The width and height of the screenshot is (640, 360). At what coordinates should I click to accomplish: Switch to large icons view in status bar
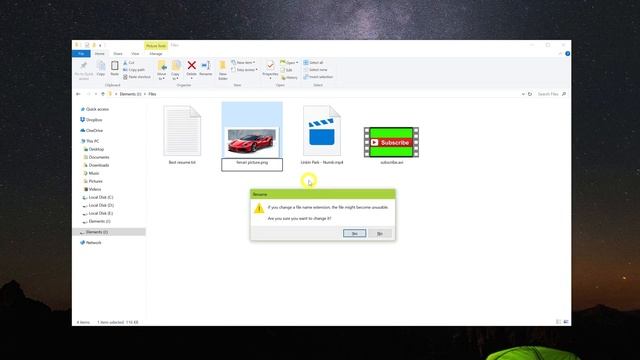click(566, 322)
